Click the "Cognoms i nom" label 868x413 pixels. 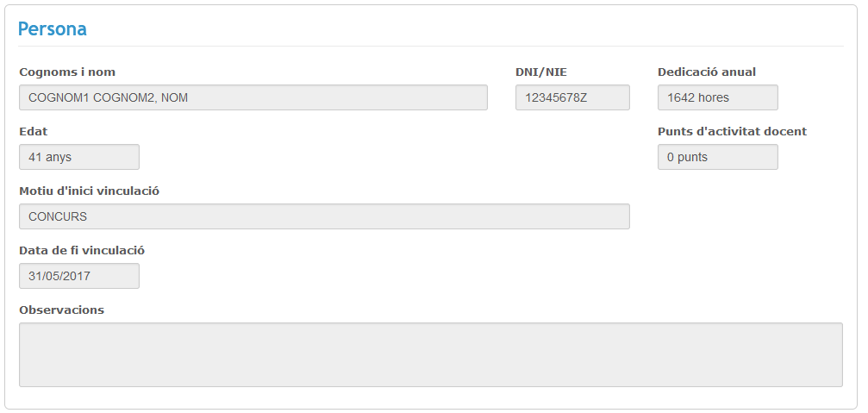(67, 72)
